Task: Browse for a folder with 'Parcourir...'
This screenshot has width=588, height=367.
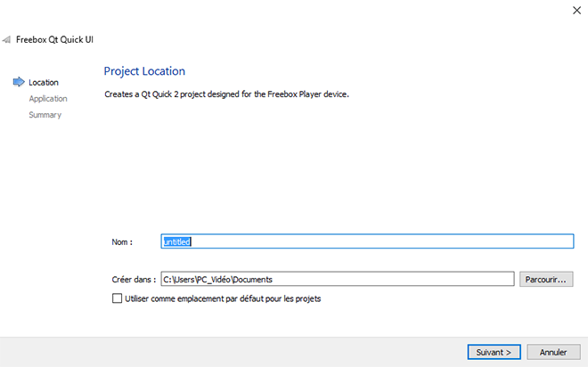Action: coord(546,280)
